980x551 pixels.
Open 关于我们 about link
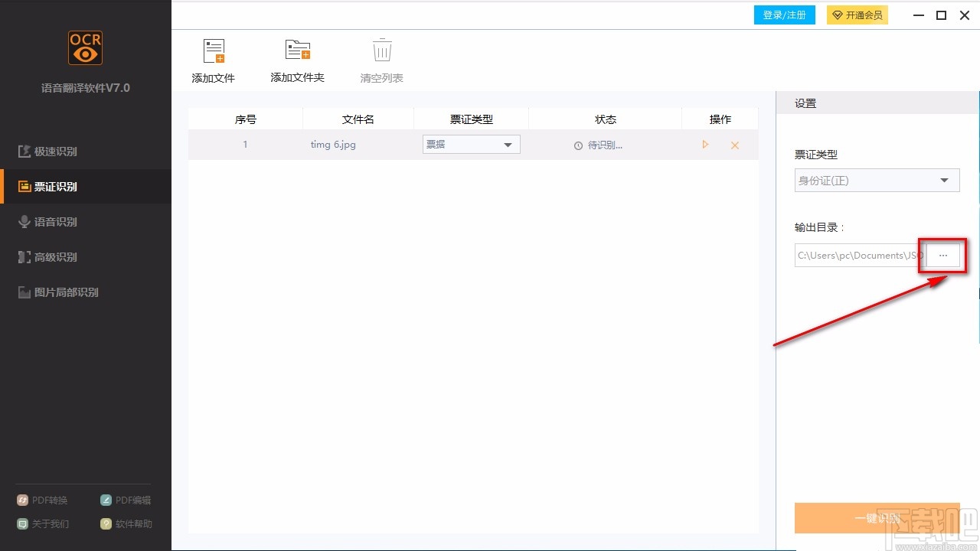[x=43, y=524]
